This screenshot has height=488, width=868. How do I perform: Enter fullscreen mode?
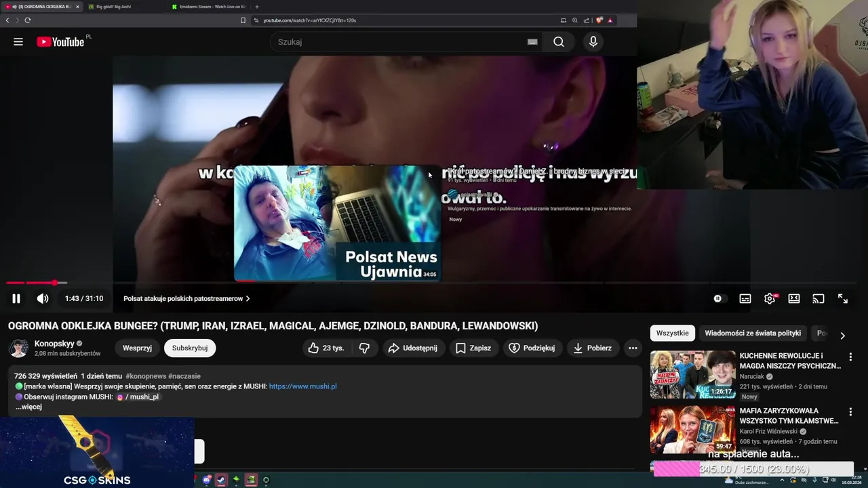click(843, 298)
